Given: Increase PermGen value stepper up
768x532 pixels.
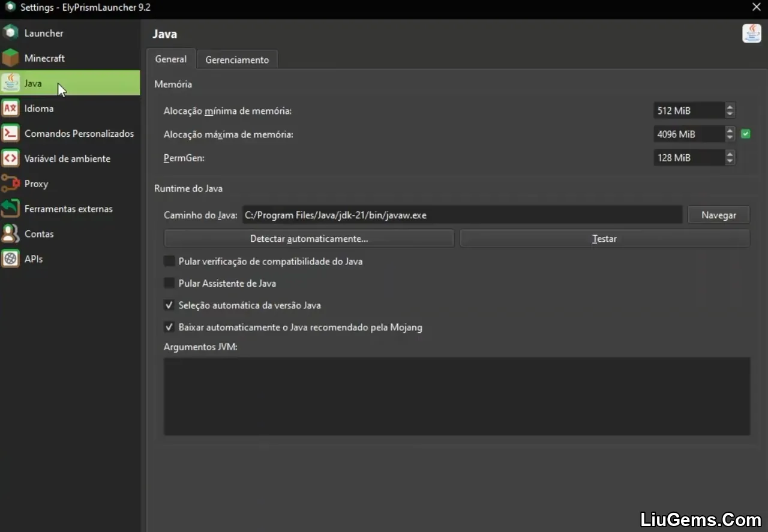Looking at the screenshot, I should [x=730, y=154].
